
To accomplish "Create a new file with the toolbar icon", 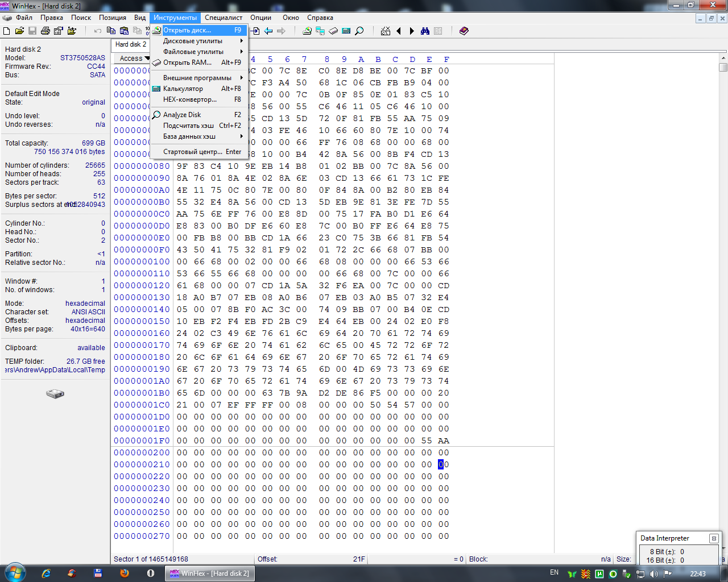I will 7,31.
